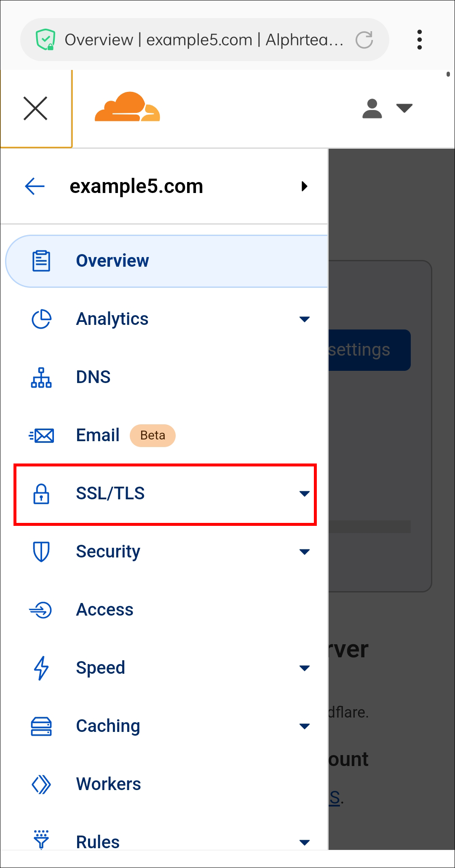Tap the browser address bar URL text
Viewport: 455px width, 868px height.
[x=204, y=40]
